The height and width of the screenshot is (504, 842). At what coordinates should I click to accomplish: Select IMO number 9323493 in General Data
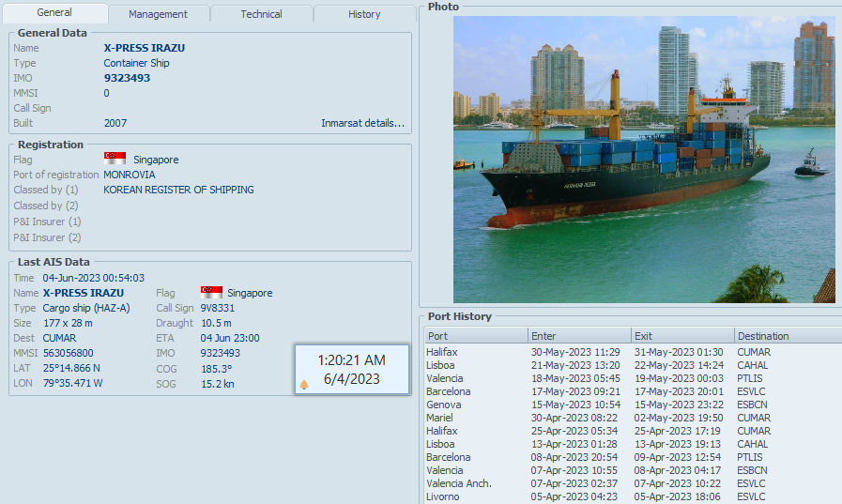(x=128, y=78)
